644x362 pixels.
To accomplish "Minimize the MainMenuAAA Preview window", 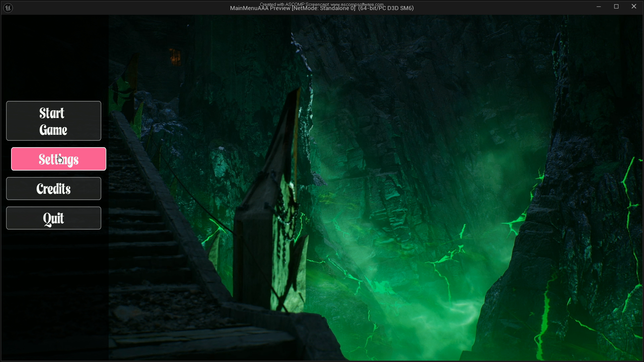I will tap(599, 7).
